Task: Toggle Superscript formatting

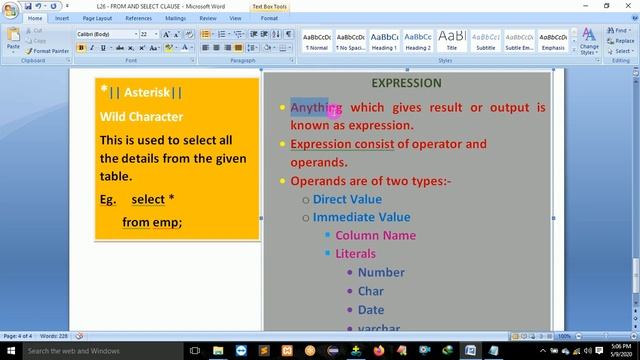Action: click(x=142, y=48)
